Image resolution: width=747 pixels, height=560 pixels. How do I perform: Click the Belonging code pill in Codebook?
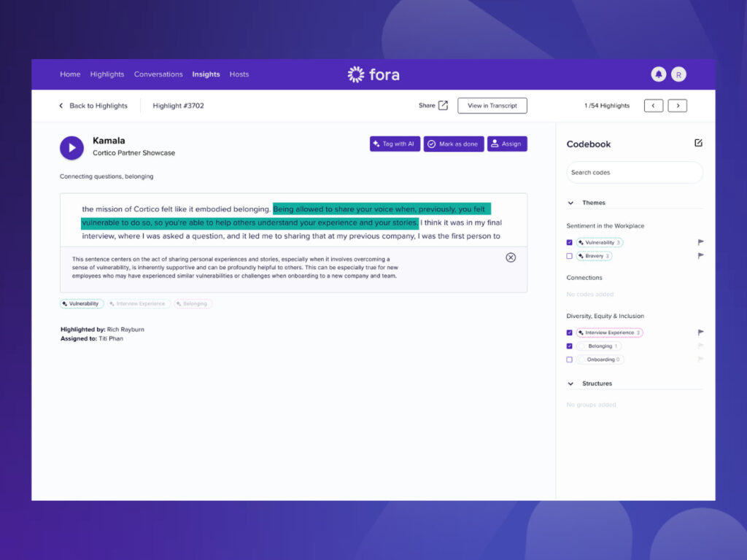[x=599, y=346]
